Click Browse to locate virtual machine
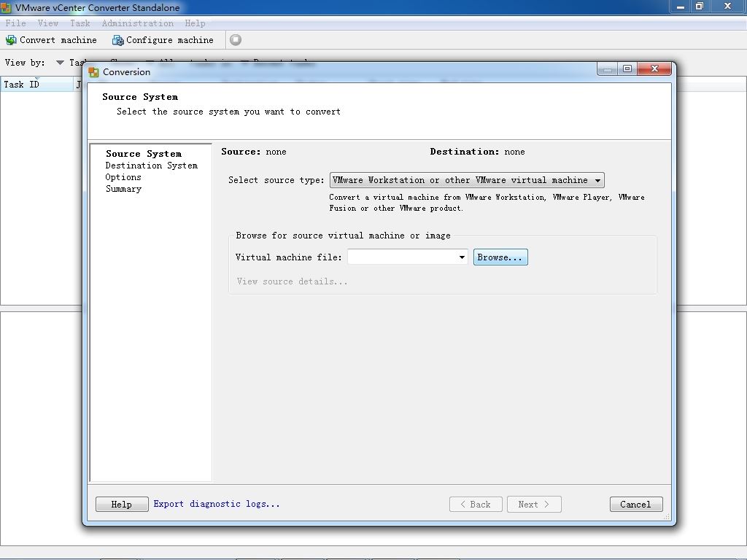Image resolution: width=747 pixels, height=560 pixels. [500, 257]
